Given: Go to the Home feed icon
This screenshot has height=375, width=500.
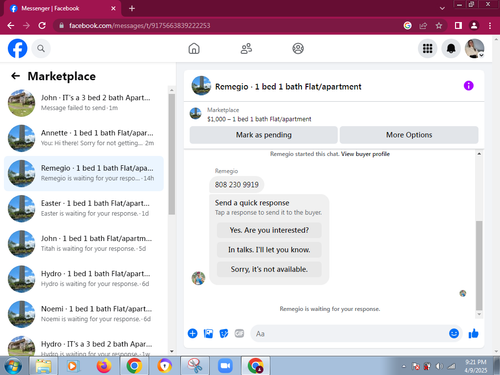Looking at the screenshot, I should (x=194, y=49).
